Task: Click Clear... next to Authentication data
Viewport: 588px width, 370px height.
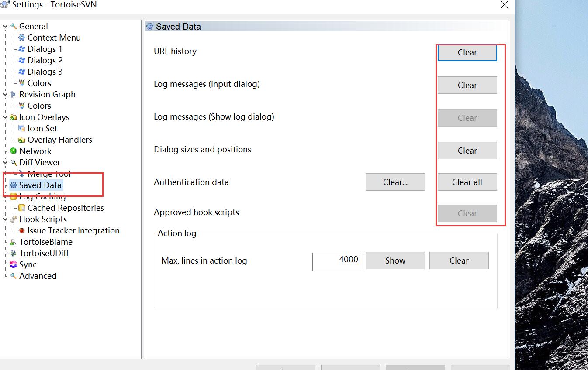Action: (395, 182)
